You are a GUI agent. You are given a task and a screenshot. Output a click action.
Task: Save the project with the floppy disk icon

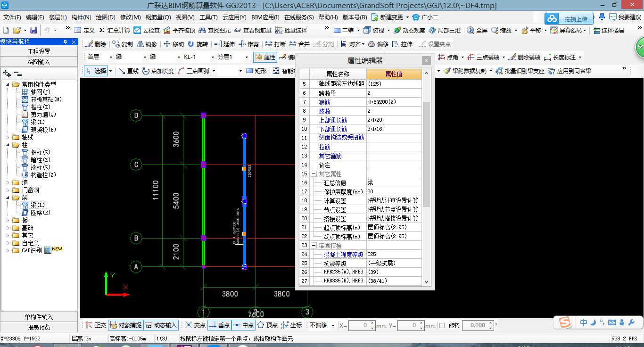click(33, 30)
